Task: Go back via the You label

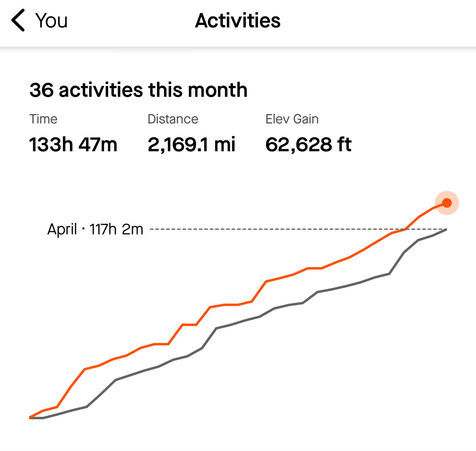Action: pyautogui.click(x=51, y=21)
